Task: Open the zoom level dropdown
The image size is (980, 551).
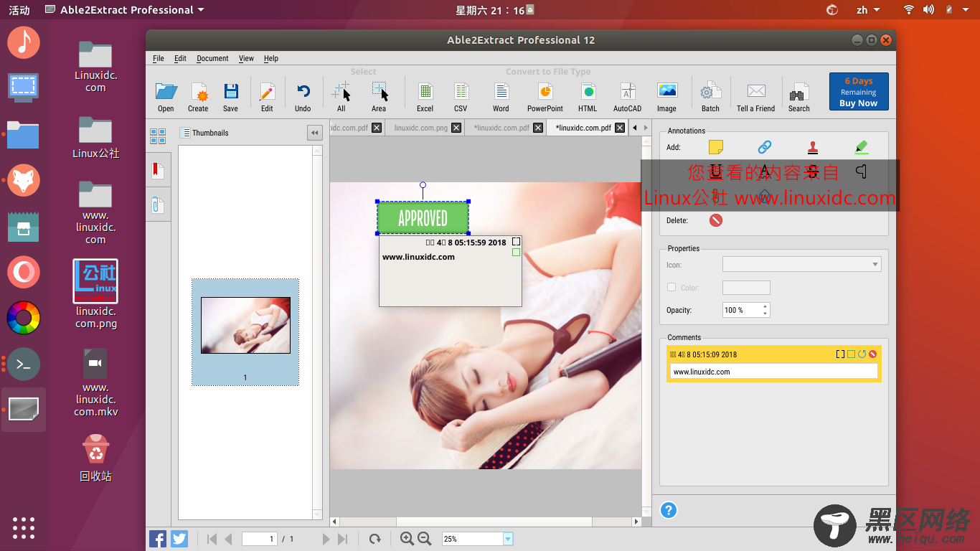Action: point(508,539)
